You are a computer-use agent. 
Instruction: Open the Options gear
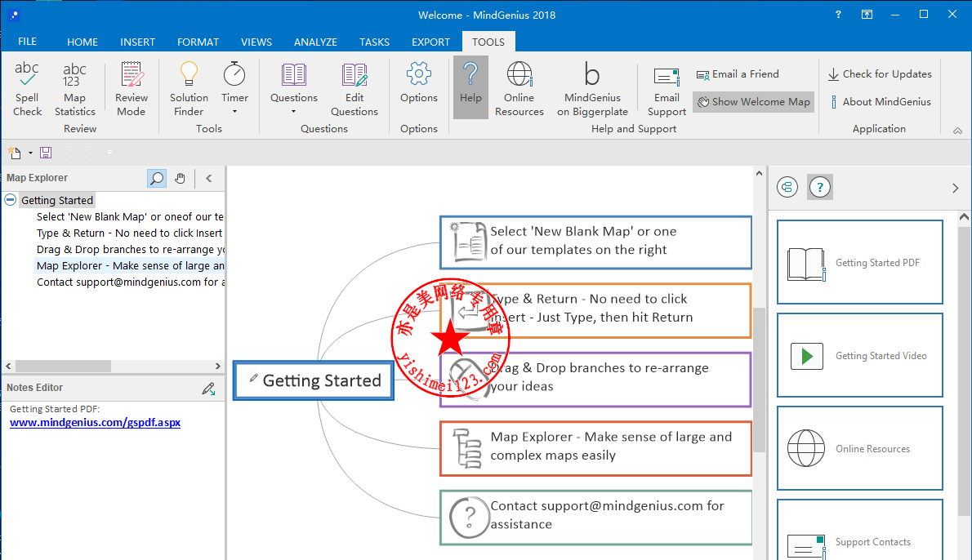pyautogui.click(x=419, y=82)
